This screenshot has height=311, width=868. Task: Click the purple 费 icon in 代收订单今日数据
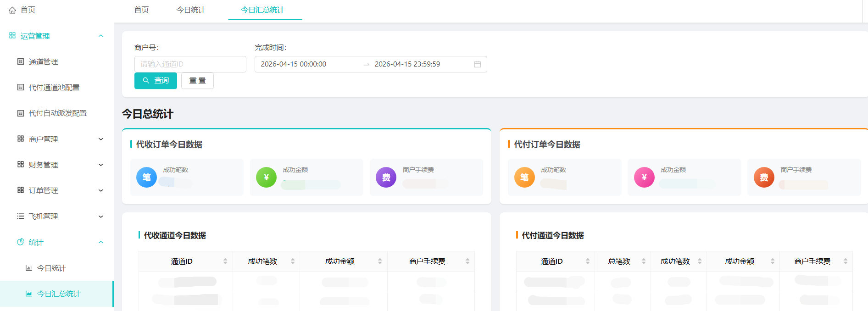[386, 178]
